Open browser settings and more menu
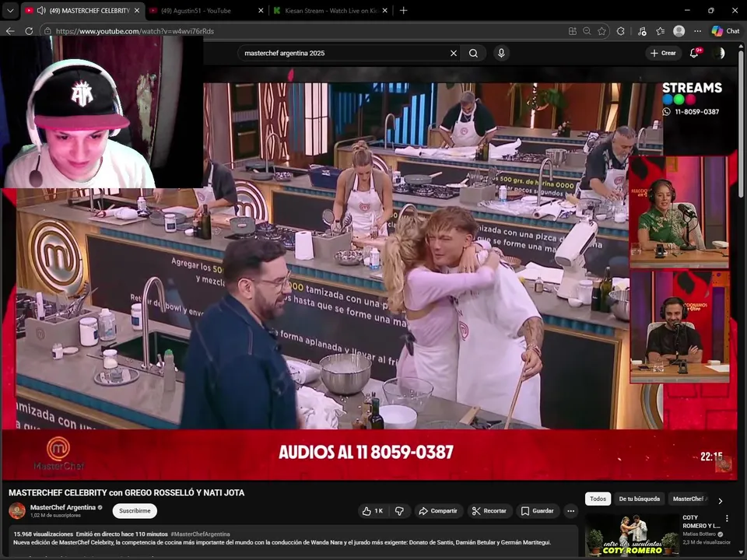The image size is (747, 560). point(697,31)
